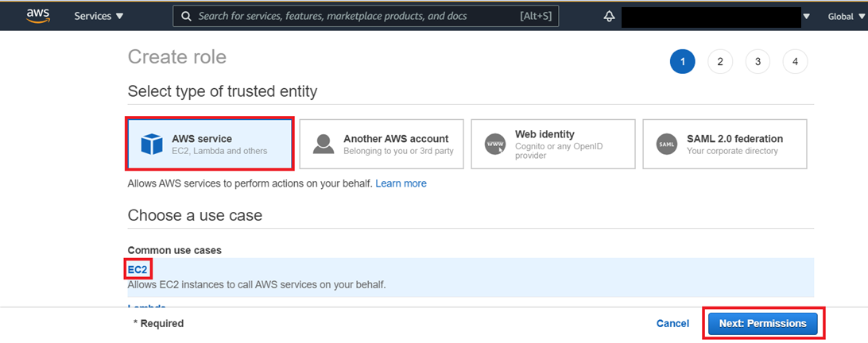Select the AWS service cube icon

pos(152,144)
